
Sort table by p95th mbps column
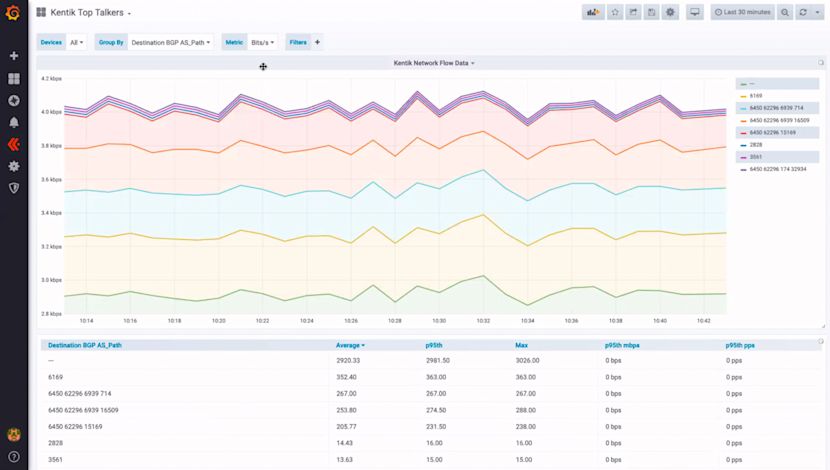coord(622,345)
